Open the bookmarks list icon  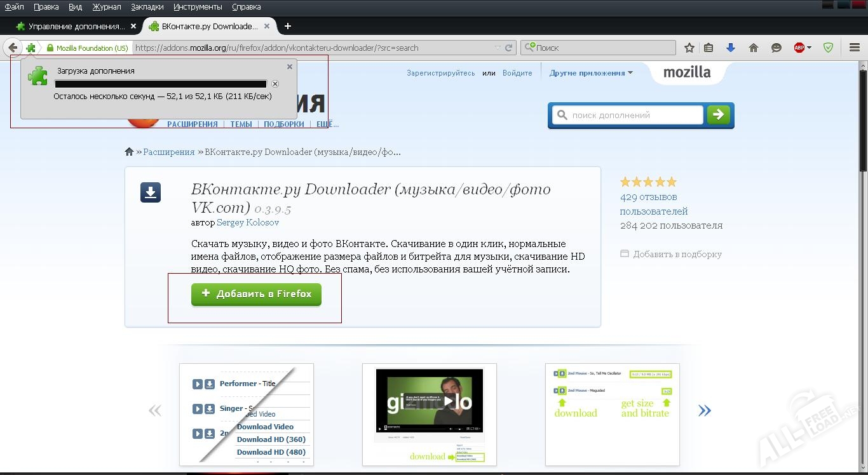pos(709,48)
